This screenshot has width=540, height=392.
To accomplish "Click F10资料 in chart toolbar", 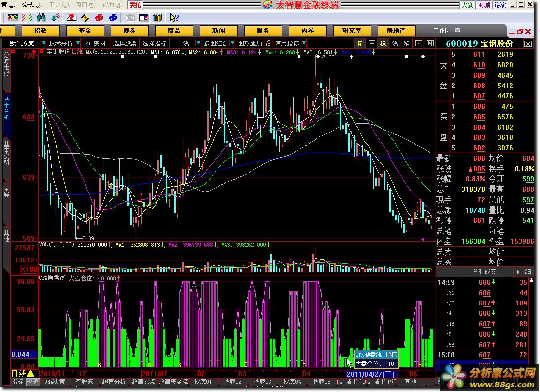I will tap(95, 44).
